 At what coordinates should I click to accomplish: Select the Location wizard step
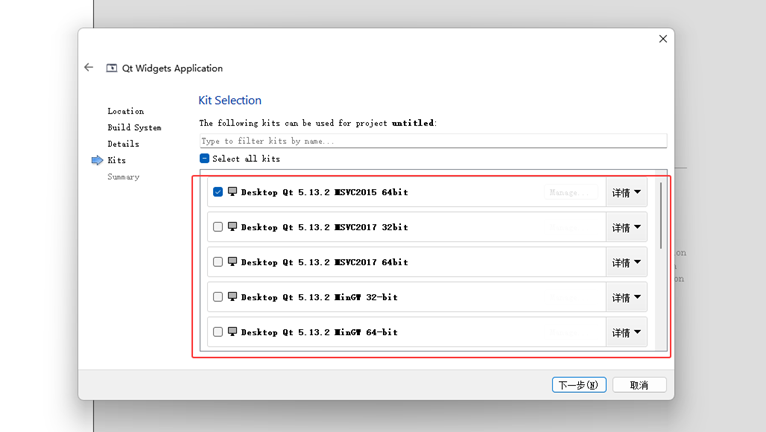[126, 111]
